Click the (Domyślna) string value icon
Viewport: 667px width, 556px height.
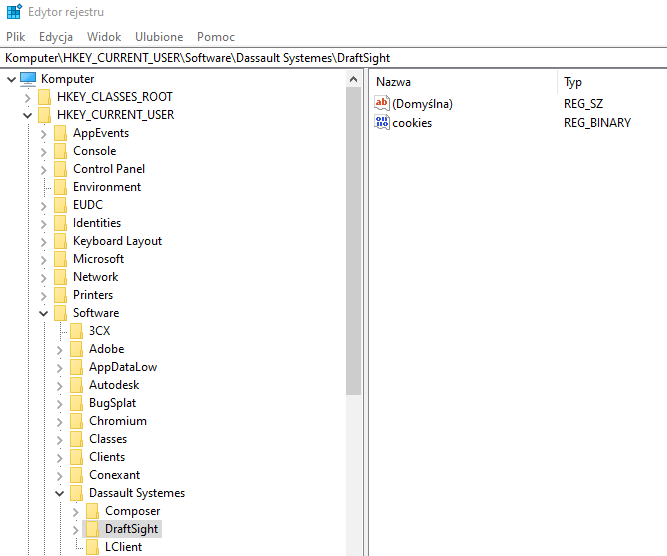[x=382, y=103]
